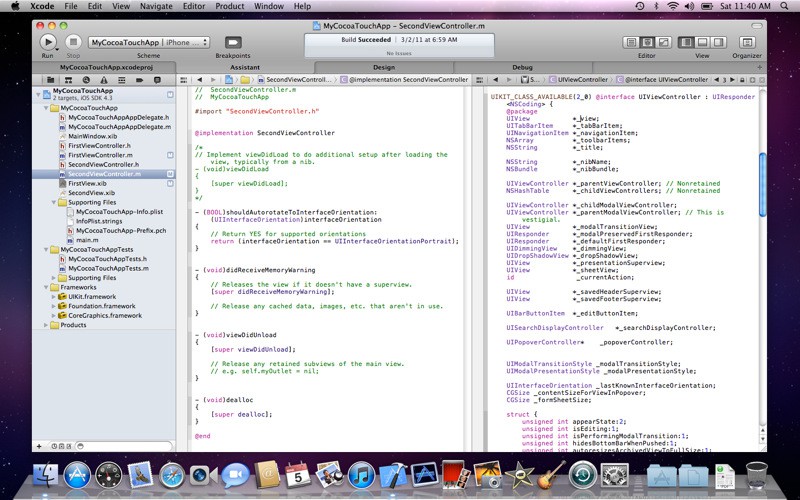
Task: Open related files menu in primary editor
Action: (184, 80)
